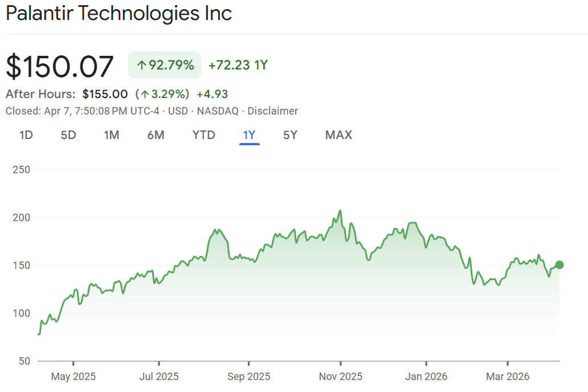Click the green 92.79% change badge
Viewport: 588px width, 392px height.
(165, 65)
